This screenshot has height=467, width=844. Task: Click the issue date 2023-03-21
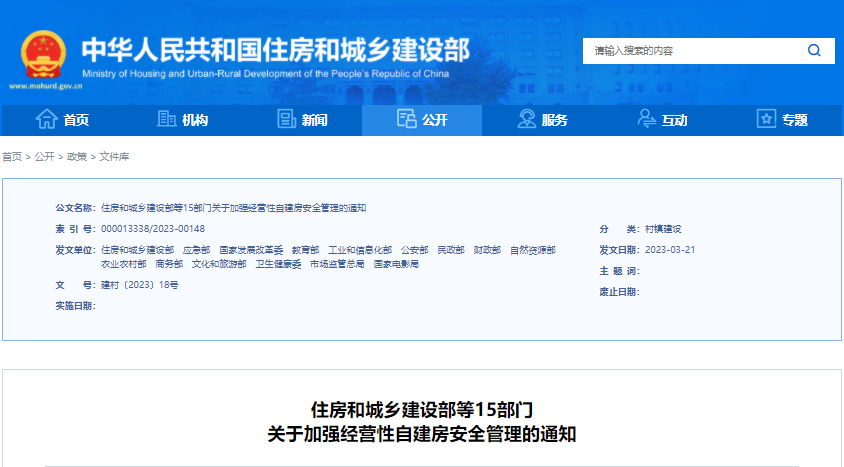tap(670, 250)
